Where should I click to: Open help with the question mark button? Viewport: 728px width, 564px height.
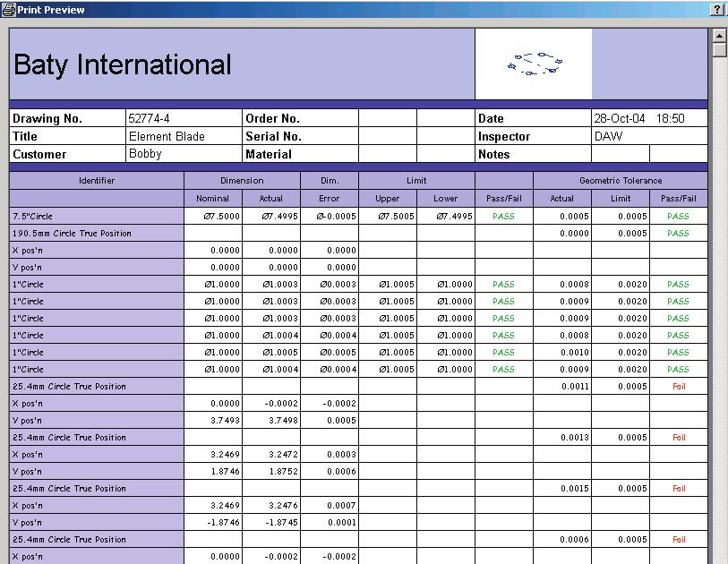(717, 10)
